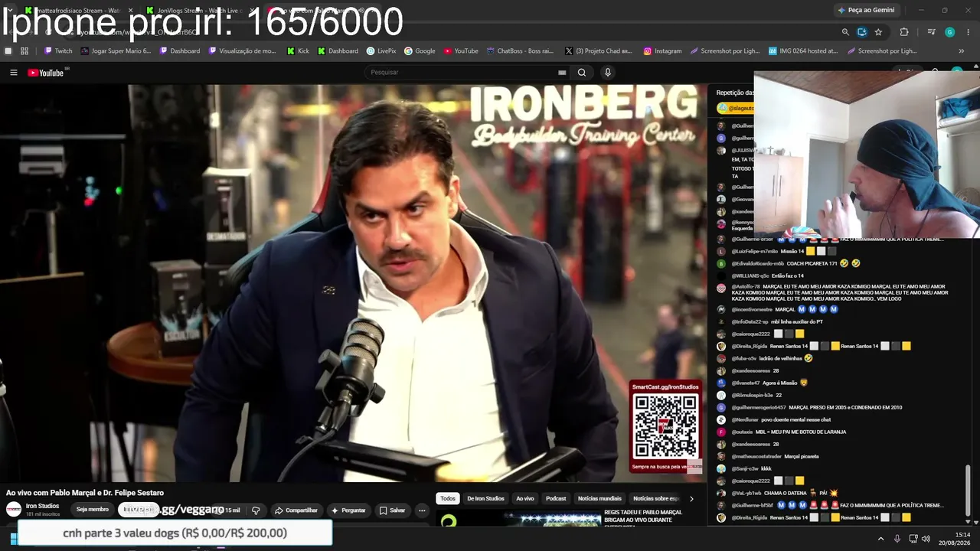Click the Iron Studios channel name
The width and height of the screenshot is (980, 551).
tap(42, 506)
